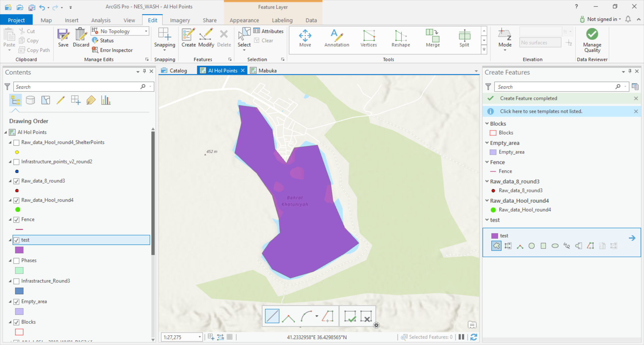644x345 pixels.
Task: Select the Right Angle Line construction tool
Action: point(288,317)
